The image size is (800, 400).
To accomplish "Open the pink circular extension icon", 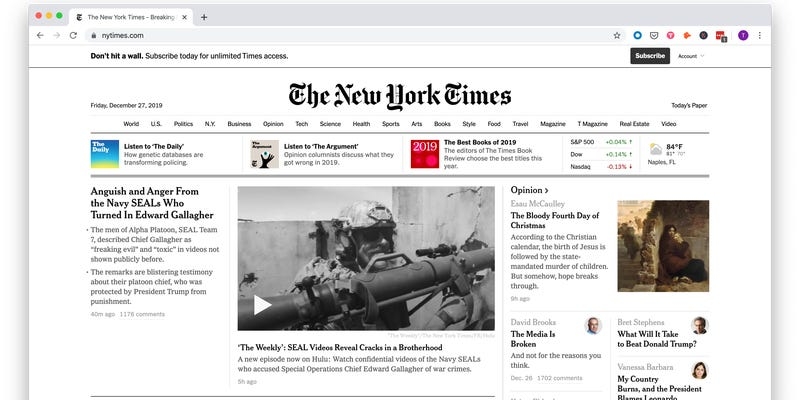I will click(x=670, y=35).
